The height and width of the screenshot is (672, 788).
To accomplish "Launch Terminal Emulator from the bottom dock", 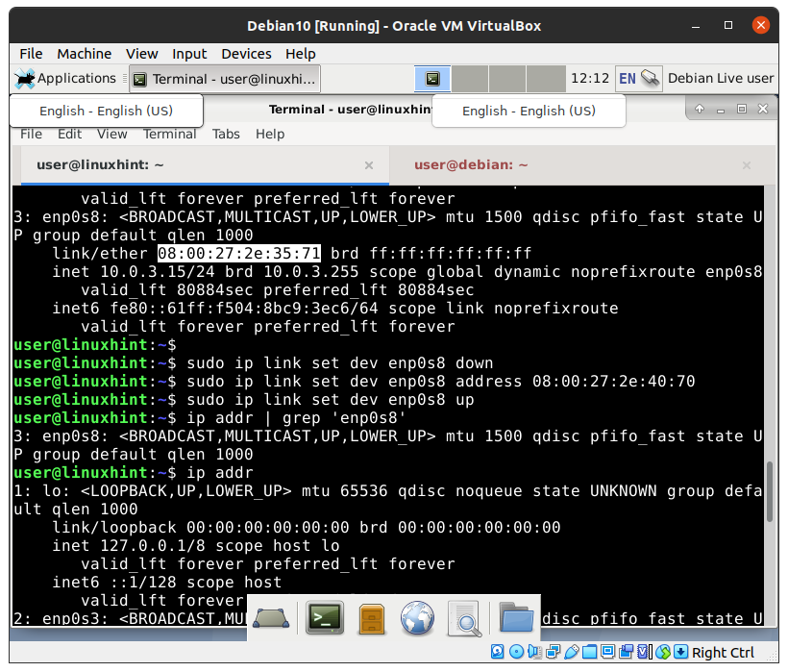I will pyautogui.click(x=325, y=618).
